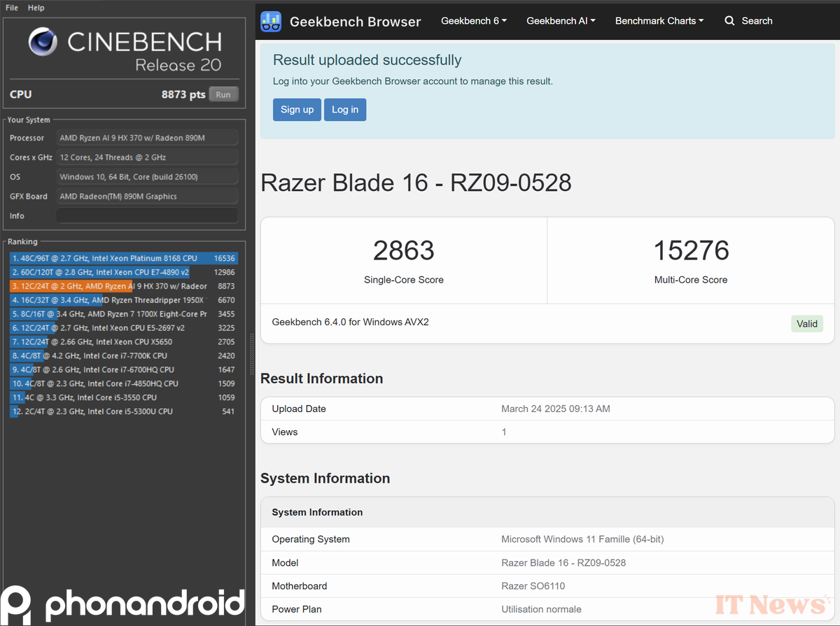Click the Geekbench Browser logo icon
840x626 pixels.
click(x=271, y=21)
